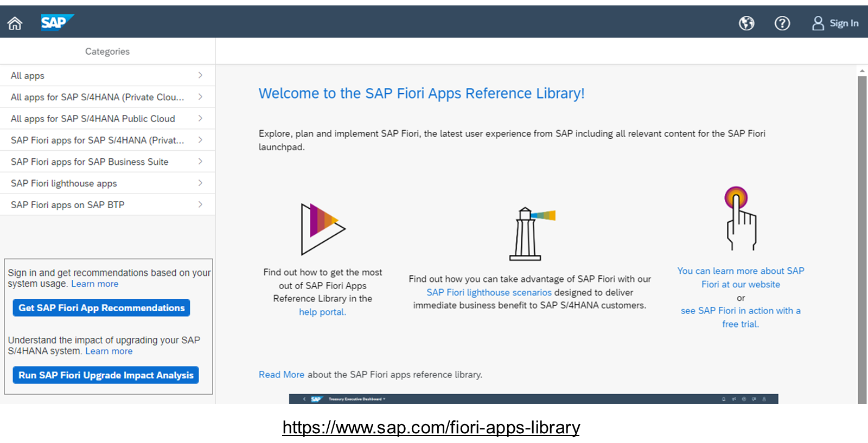The image size is (868, 443).
Task: Click the SAP logo
Action: tap(57, 23)
